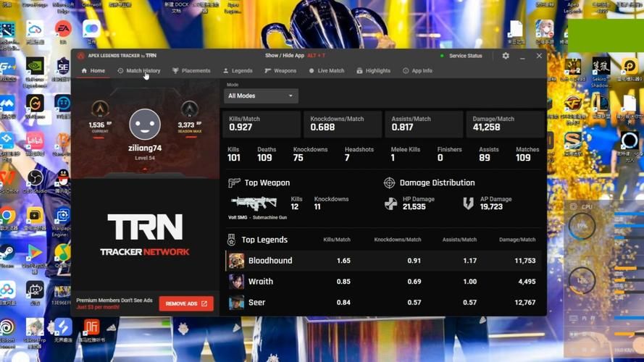Click the Wraith legend portrait
The height and width of the screenshot is (362, 644).
(x=236, y=282)
